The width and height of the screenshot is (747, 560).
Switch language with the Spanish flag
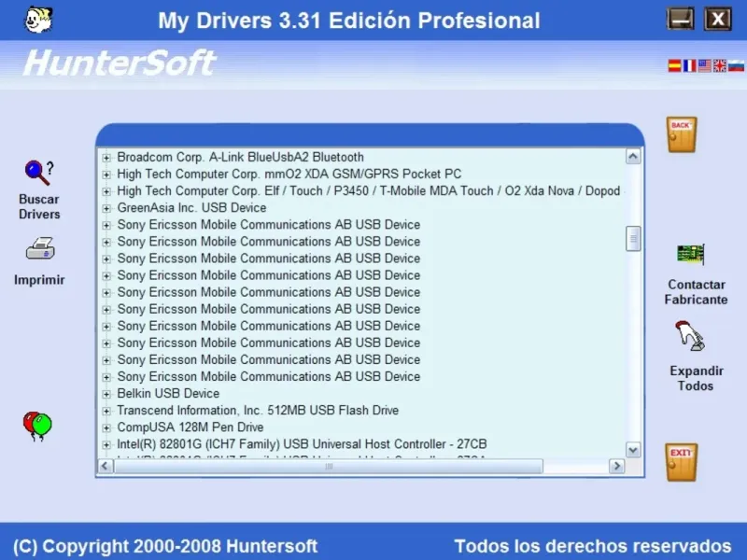coord(674,65)
